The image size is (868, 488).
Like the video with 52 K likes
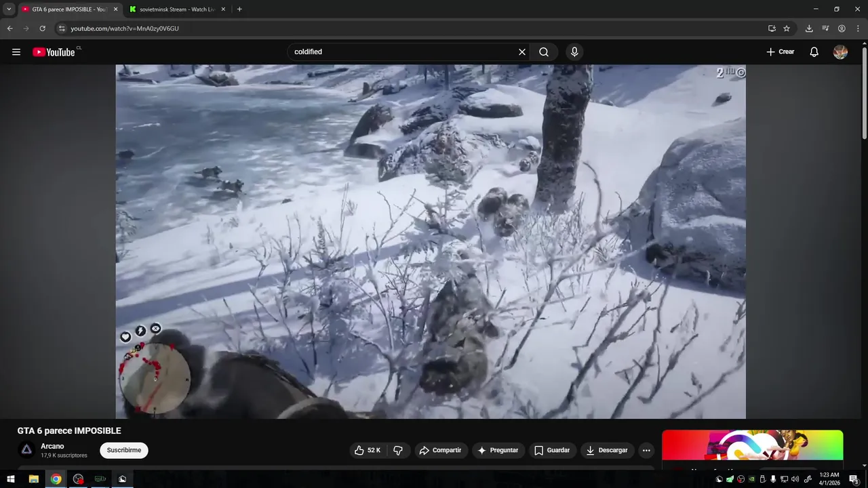tap(368, 450)
